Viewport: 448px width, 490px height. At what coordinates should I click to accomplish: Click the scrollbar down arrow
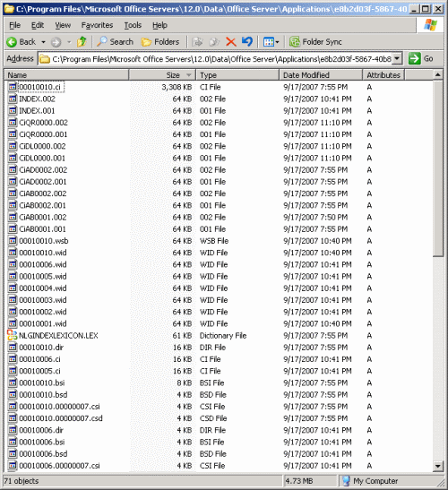[438, 466]
